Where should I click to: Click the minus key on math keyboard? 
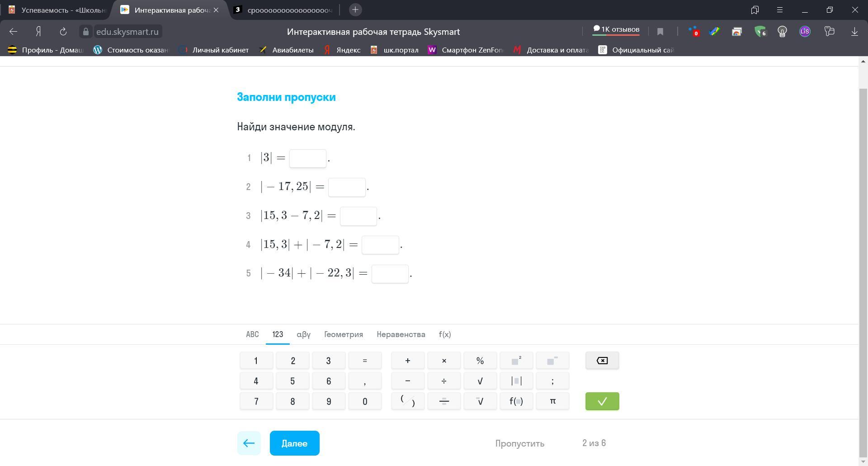(x=408, y=381)
